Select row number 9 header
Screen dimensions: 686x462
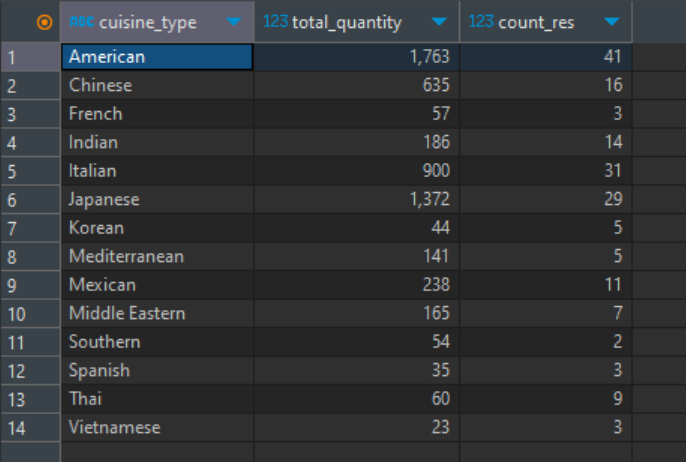[30, 285]
